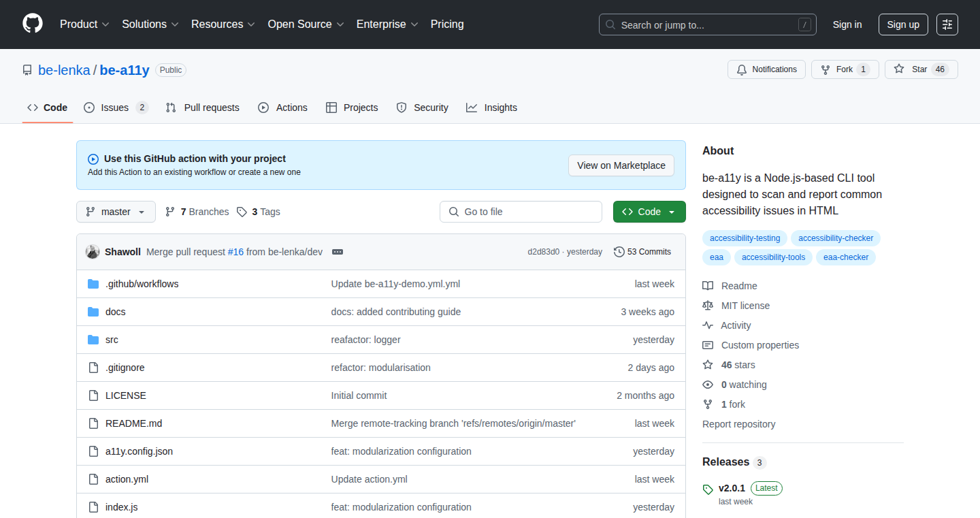This screenshot has height=518, width=980.
Task: Open the appearance settings icon in header
Action: coord(947,25)
